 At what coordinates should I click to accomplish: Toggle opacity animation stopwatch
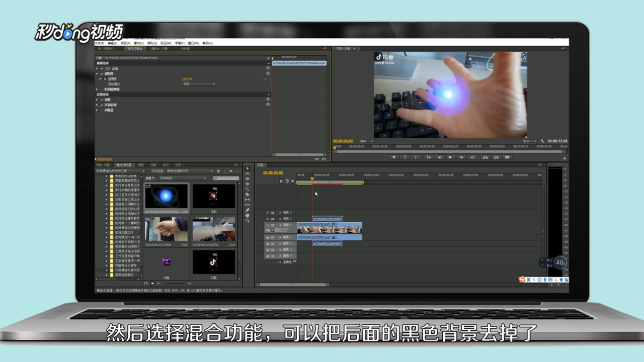point(105,79)
